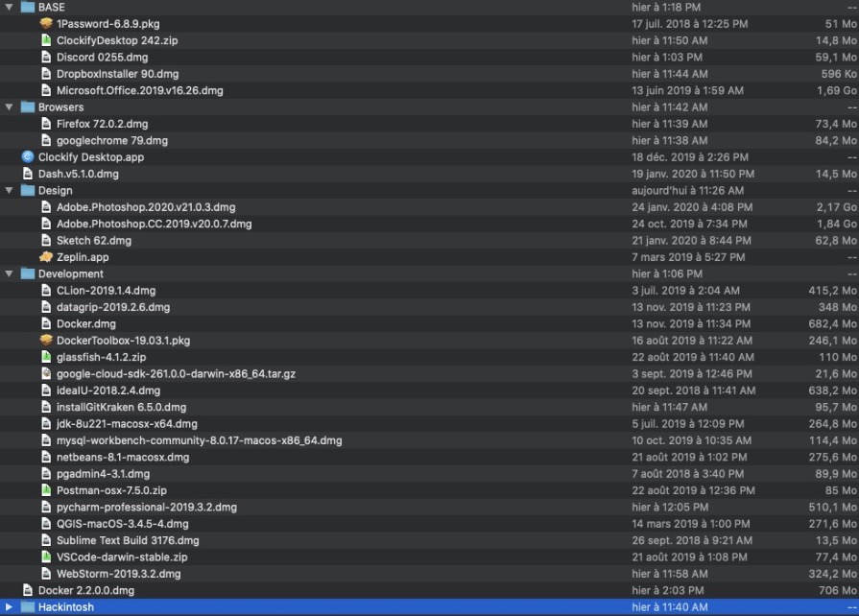This screenshot has width=859, height=616.
Task: Select Firefox 72.0.2.dmg file
Action: pos(99,124)
